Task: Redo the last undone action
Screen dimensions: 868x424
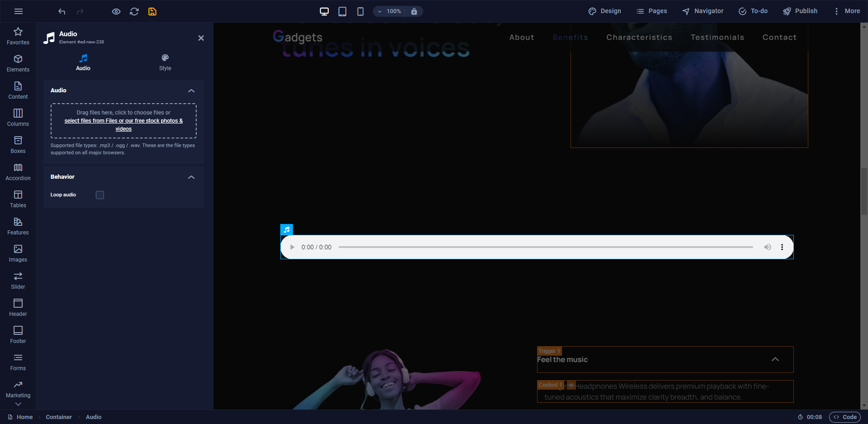Action: [x=80, y=11]
